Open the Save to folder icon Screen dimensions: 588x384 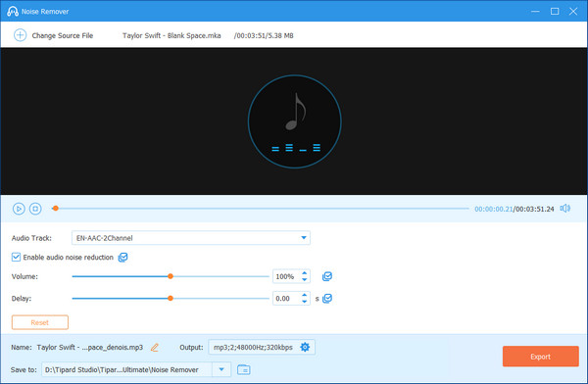point(244,369)
